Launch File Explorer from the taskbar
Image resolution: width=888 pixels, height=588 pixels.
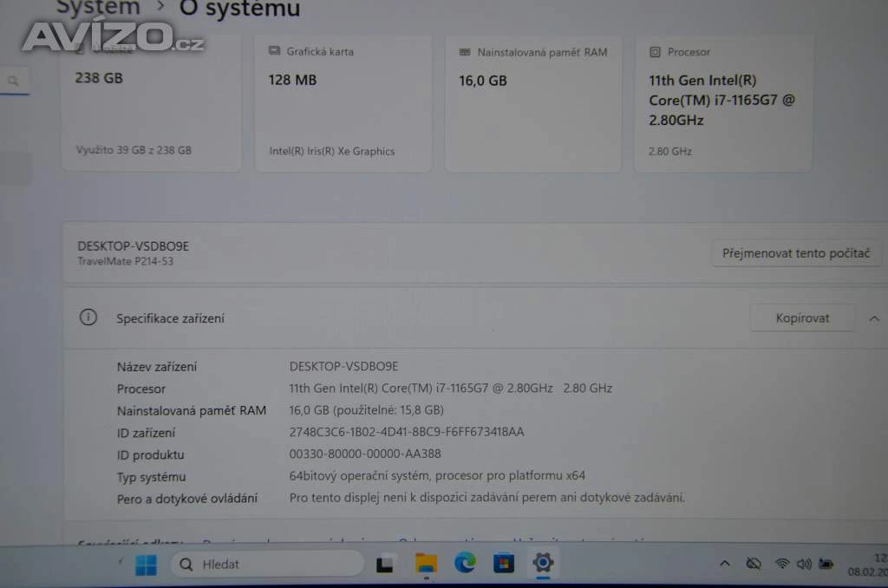[426, 565]
